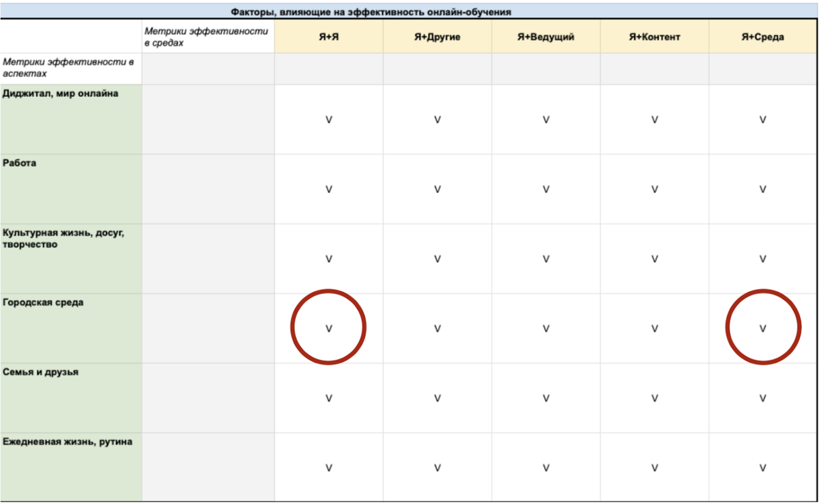The height and width of the screenshot is (504, 819).
Task: Click the V in Семья и друзья row, Я+Контент column
Action: tap(655, 398)
